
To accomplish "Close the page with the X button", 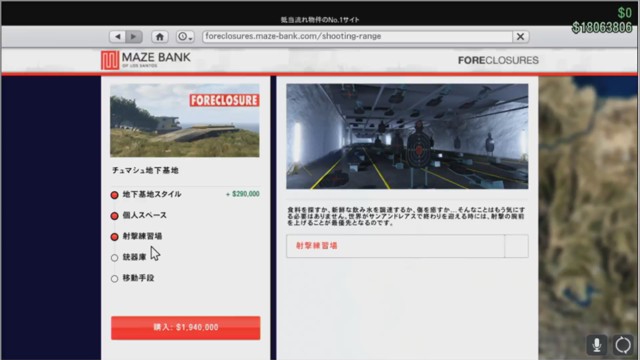I will click(520, 37).
